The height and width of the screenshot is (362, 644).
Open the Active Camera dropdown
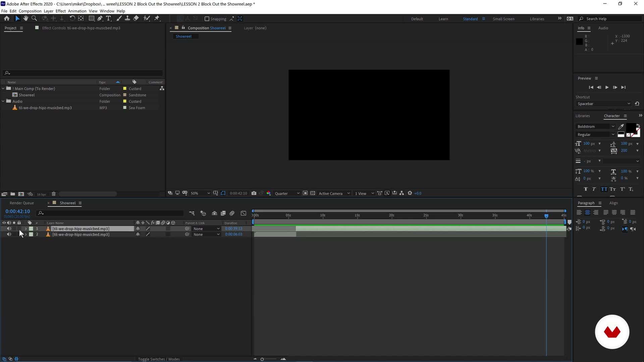tap(334, 193)
